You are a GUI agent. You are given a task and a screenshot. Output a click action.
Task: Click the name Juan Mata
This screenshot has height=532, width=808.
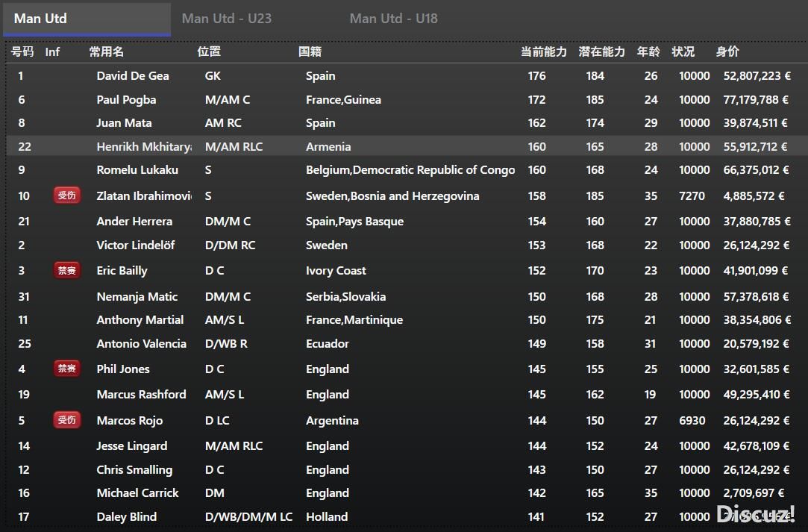[x=124, y=122]
